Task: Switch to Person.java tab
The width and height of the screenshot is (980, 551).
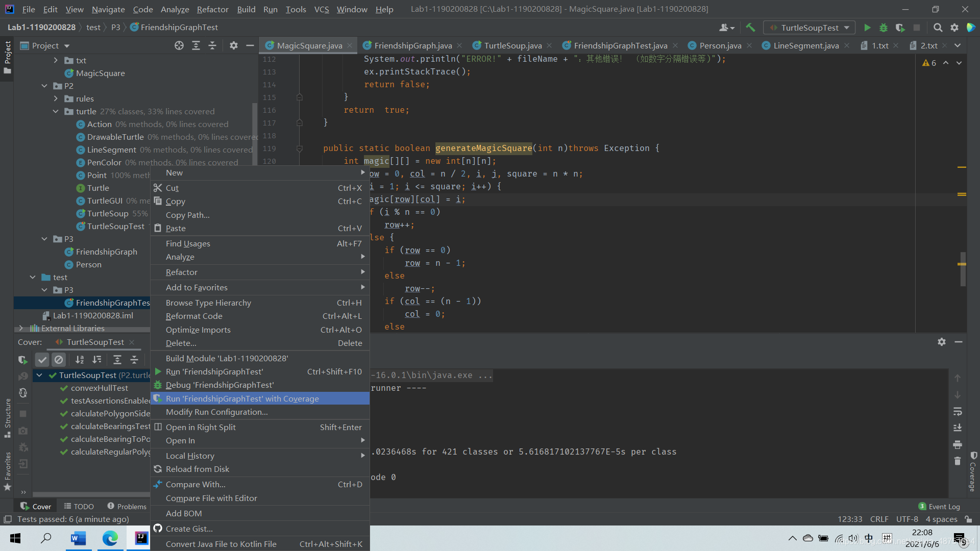Action: click(720, 45)
